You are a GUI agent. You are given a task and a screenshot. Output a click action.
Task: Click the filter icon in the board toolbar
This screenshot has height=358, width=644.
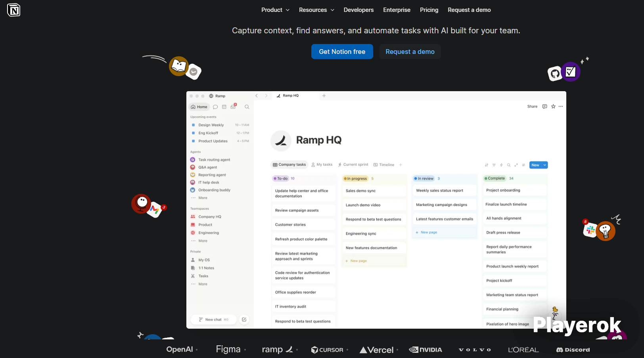(494, 165)
